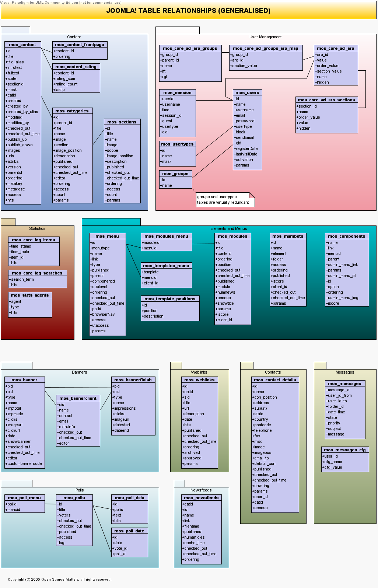The image size is (378, 588).
Task: Select +telephone field in mos_contact_details
Action: (x=262, y=431)
